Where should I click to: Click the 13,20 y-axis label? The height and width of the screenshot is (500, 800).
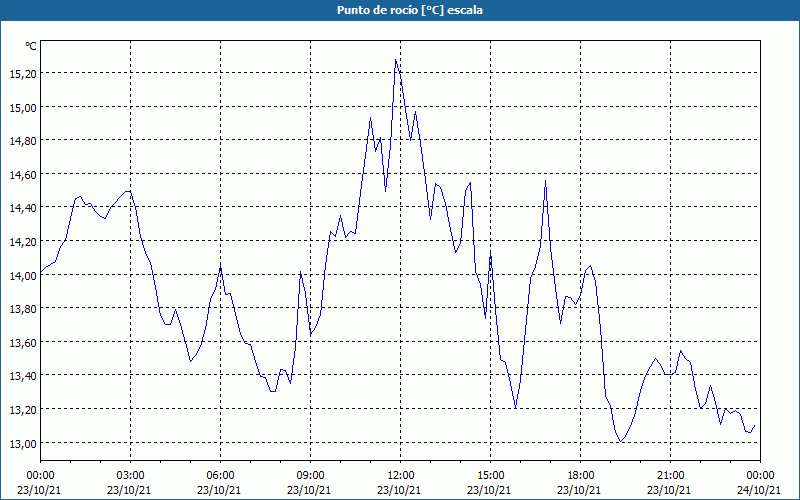pyautogui.click(x=23, y=410)
